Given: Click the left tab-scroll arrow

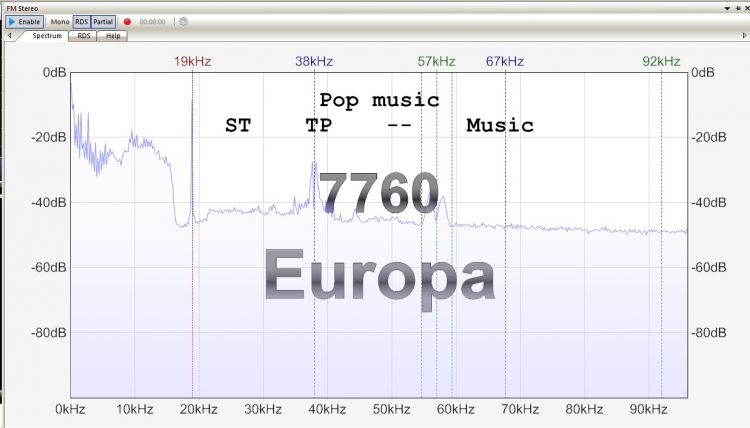Looking at the screenshot, I should [x=10, y=35].
